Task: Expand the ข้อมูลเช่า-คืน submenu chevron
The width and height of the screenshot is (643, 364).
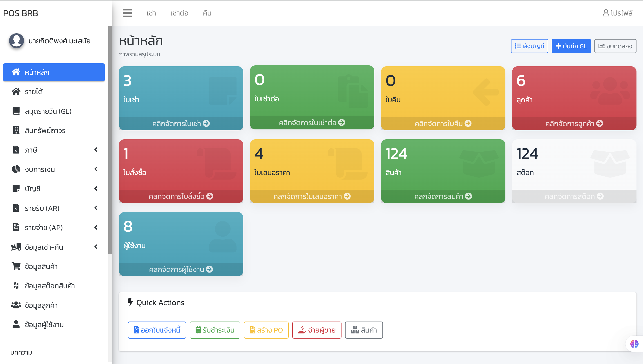Action: [x=96, y=247]
